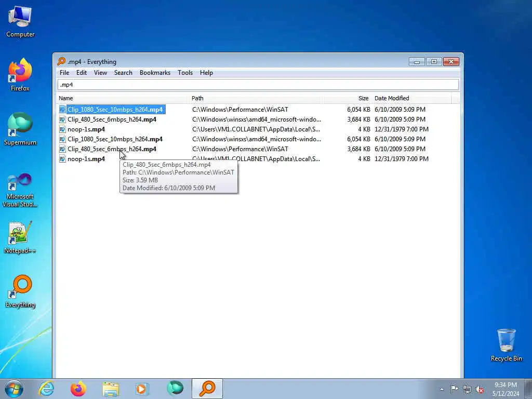Click the 3,684 KB size in the second row

click(358, 119)
